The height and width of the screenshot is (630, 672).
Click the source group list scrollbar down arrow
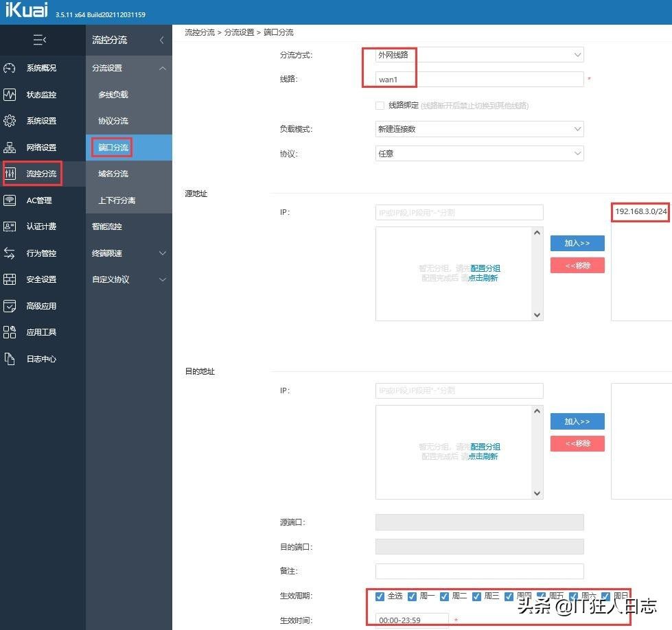point(537,315)
